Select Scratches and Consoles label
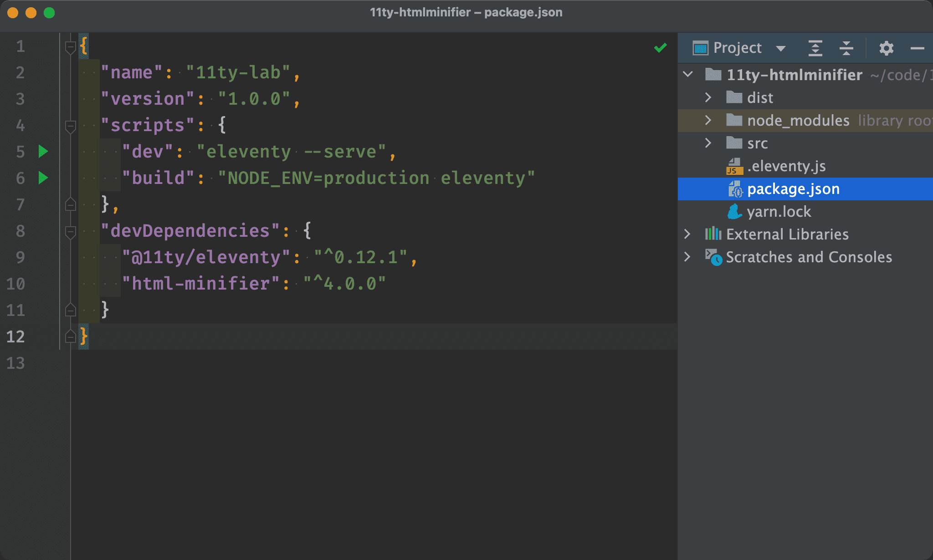933x560 pixels. [x=809, y=257]
